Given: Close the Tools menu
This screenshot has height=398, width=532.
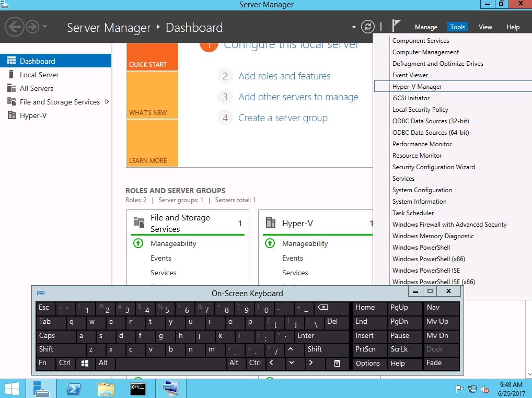Looking at the screenshot, I should point(457,27).
